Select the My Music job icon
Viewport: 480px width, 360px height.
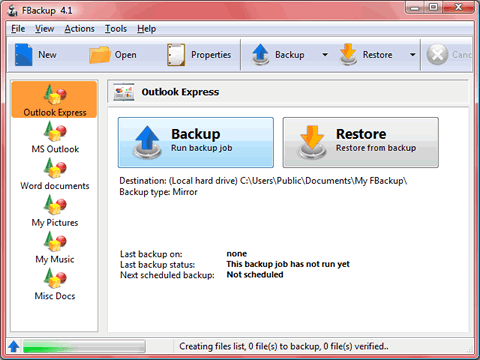point(55,241)
